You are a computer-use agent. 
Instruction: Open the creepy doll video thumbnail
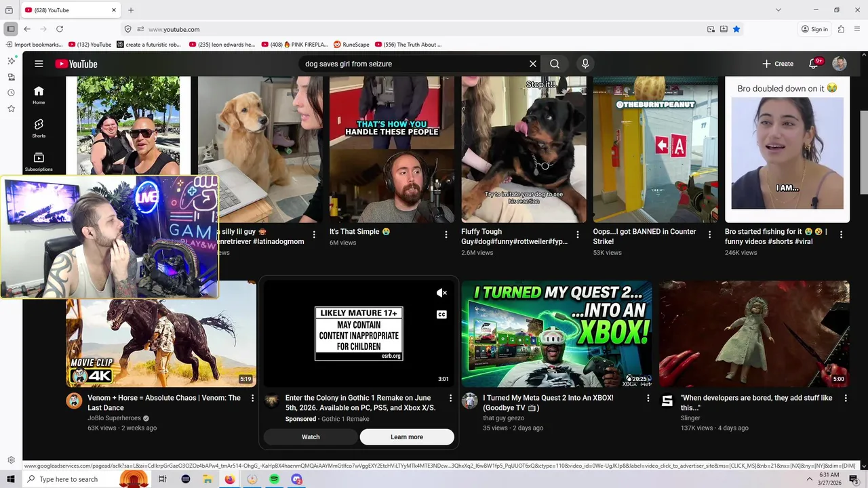[x=754, y=333]
